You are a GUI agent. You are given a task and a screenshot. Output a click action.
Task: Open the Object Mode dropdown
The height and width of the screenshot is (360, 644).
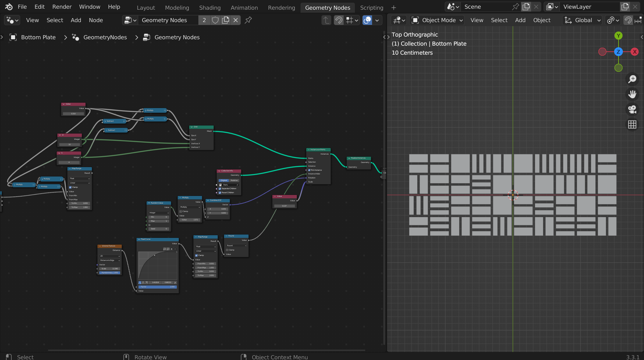[x=437, y=20]
